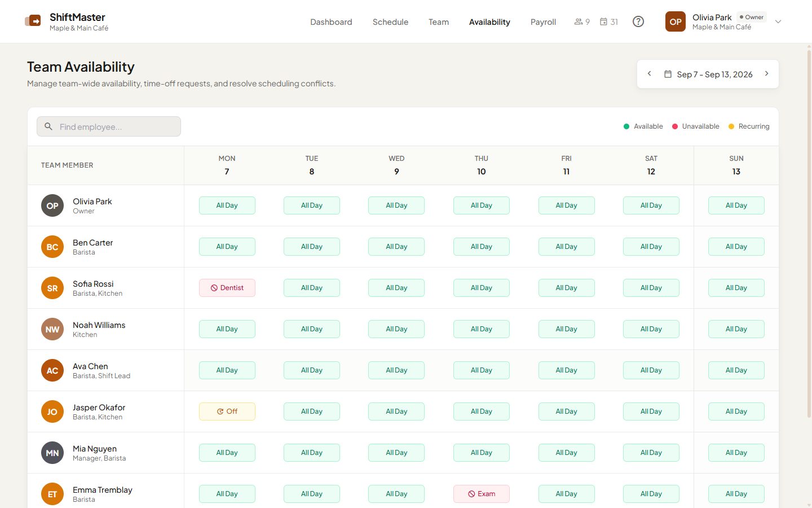Click the MON 7 column header

point(227,165)
